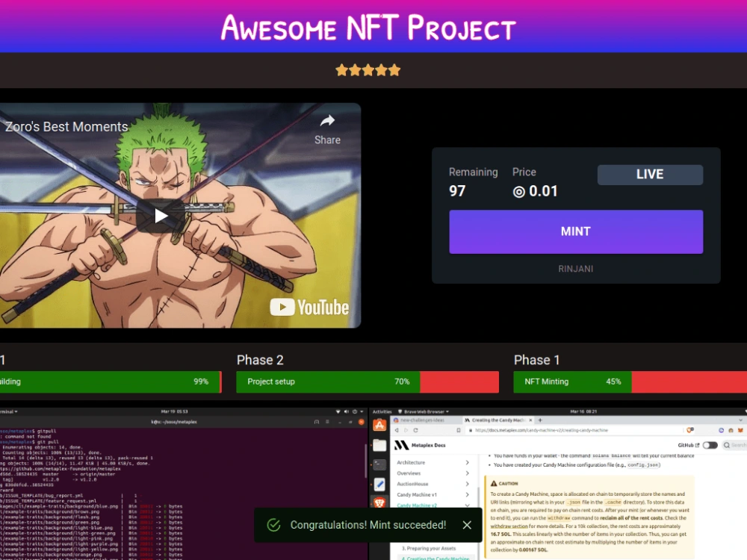Click the Phase 2 heading
The width and height of the screenshot is (747, 560).
pos(260,360)
